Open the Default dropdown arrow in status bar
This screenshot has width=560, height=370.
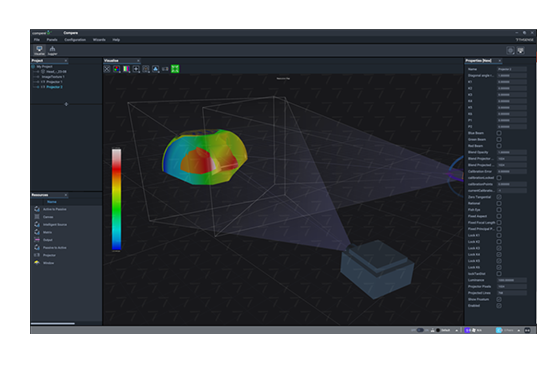(457, 331)
